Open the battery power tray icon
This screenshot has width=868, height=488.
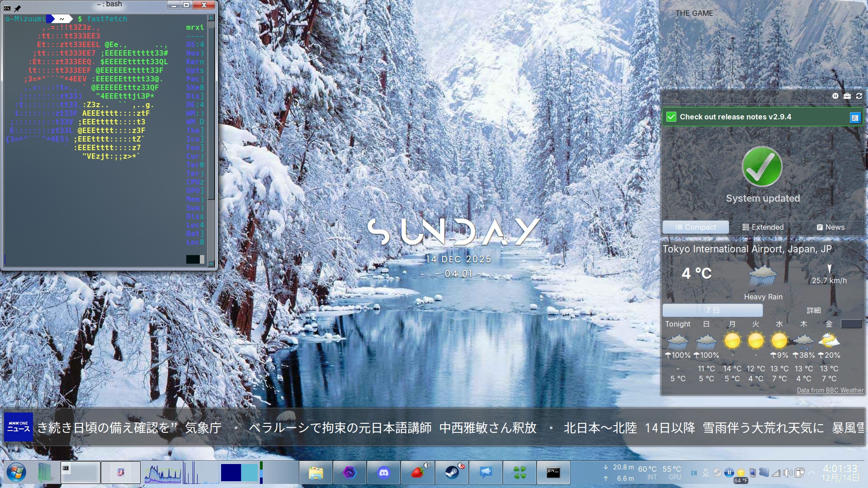(799, 473)
